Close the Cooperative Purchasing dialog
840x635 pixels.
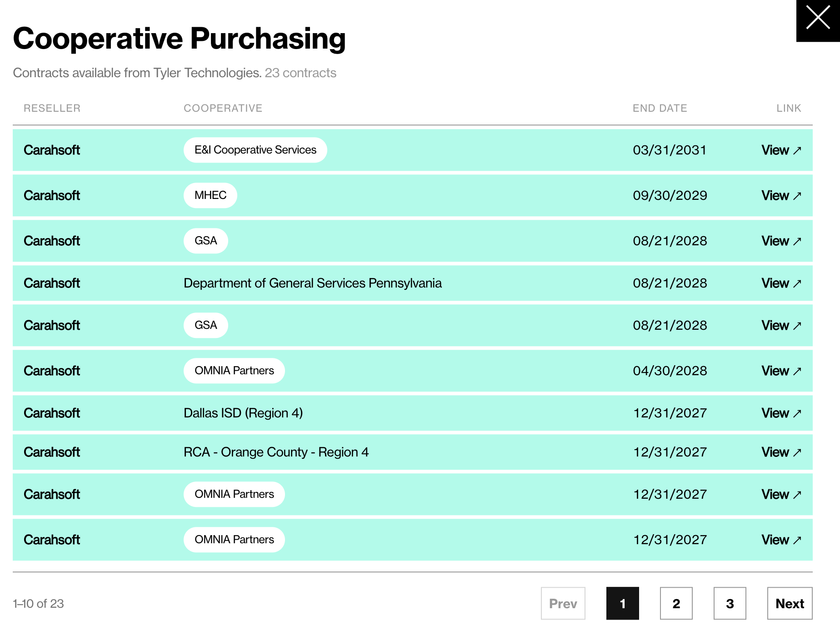(x=818, y=20)
